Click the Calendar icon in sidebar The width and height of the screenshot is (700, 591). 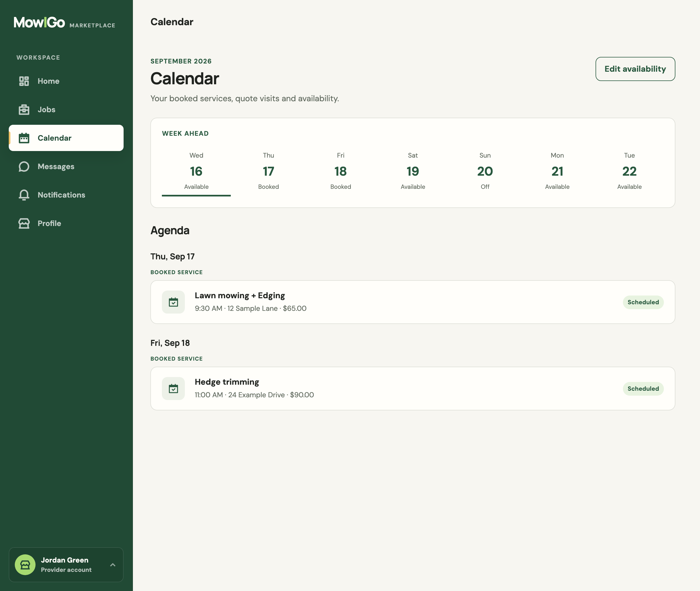[24, 138]
